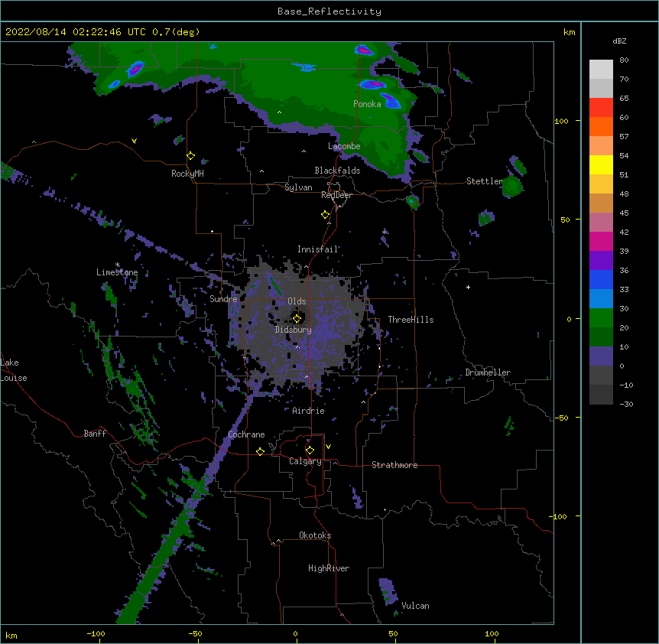The height and width of the screenshot is (644, 659).
Task: Select the magenta swatch in dBZ legend
Action: (601, 241)
